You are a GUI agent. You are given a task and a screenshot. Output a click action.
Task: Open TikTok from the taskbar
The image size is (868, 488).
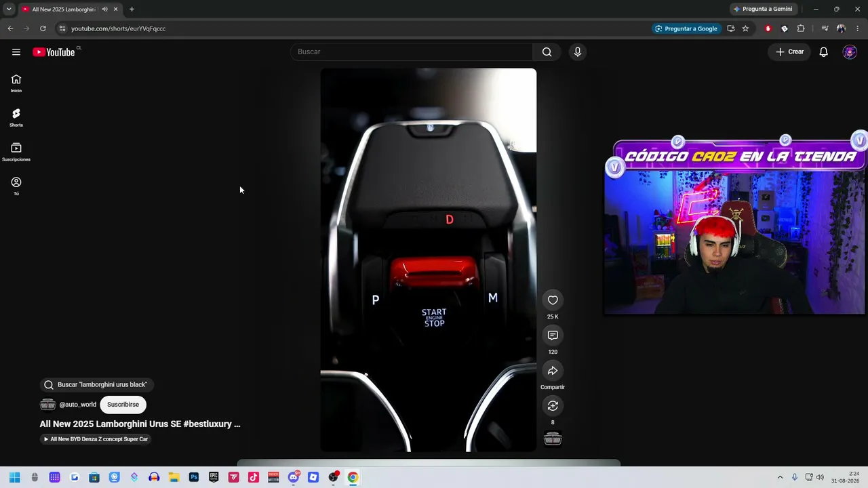[x=254, y=477]
